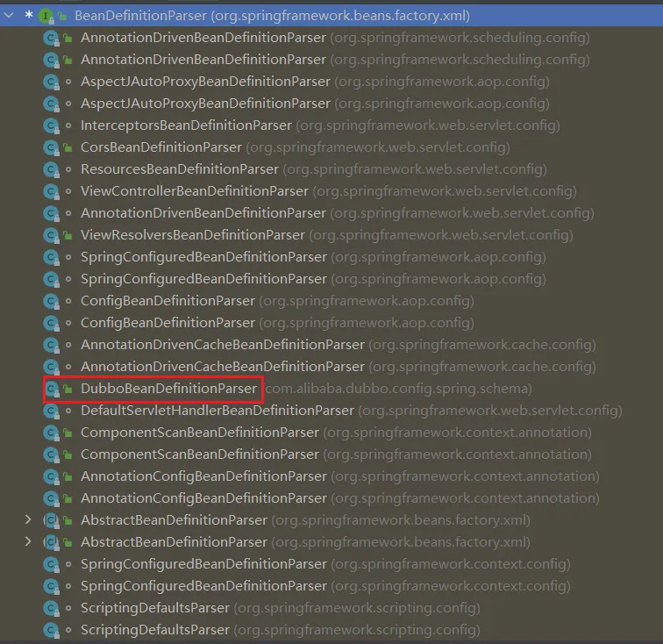This screenshot has width=663, height=644.
Task: Select the InterceptorsBeanDefinitionParser class name
Action: (x=186, y=125)
